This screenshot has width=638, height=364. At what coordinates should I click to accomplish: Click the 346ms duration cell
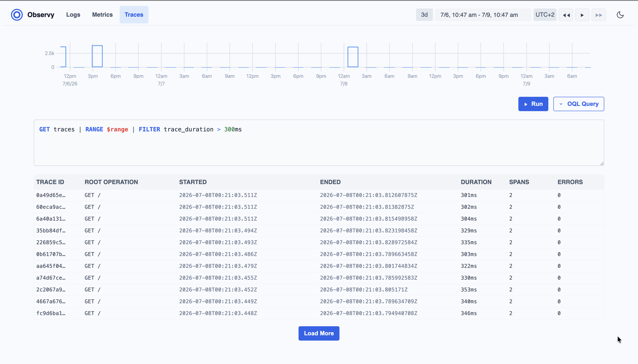coord(469,313)
